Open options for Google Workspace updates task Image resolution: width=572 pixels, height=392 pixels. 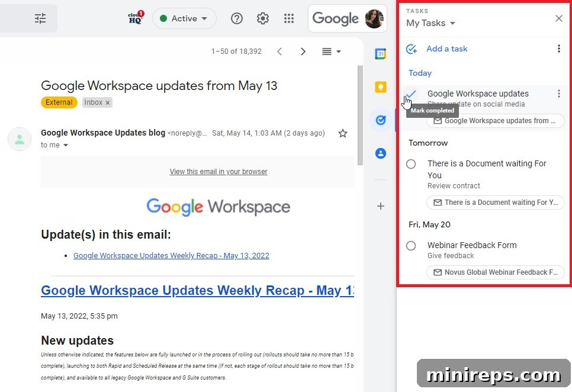558,94
